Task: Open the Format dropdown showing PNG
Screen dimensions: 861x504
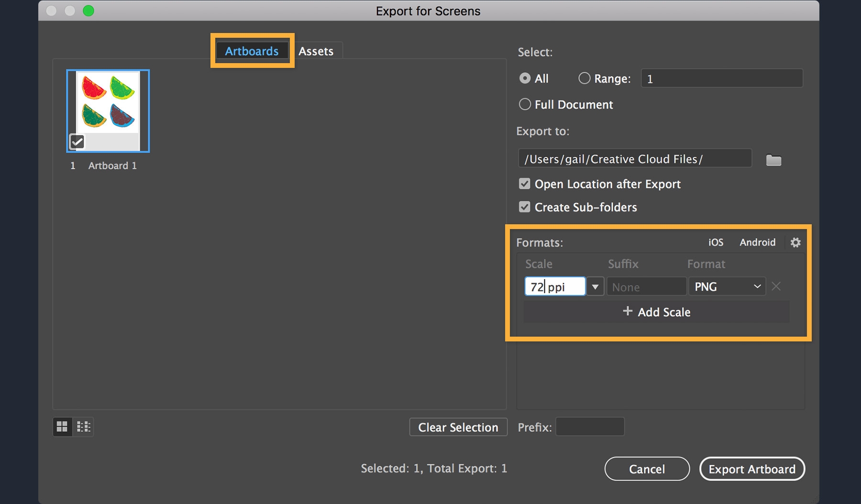Action: tap(727, 286)
